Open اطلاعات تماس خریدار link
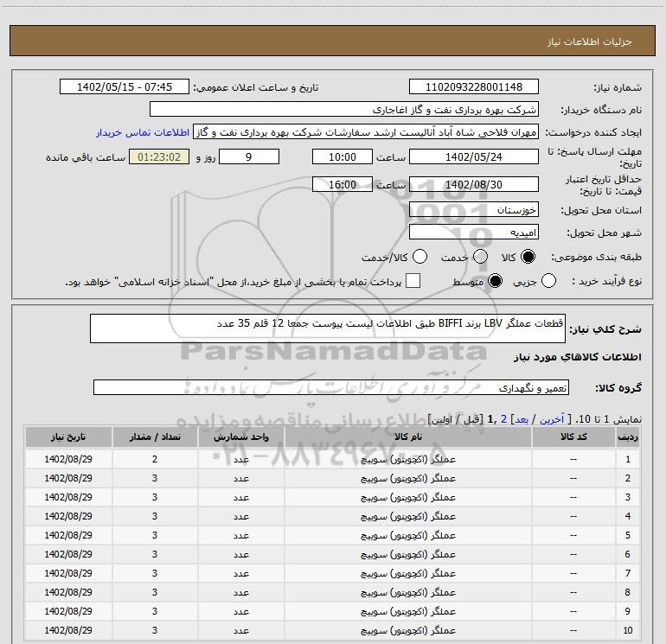The width and height of the screenshot is (666, 644). pyautogui.click(x=143, y=132)
